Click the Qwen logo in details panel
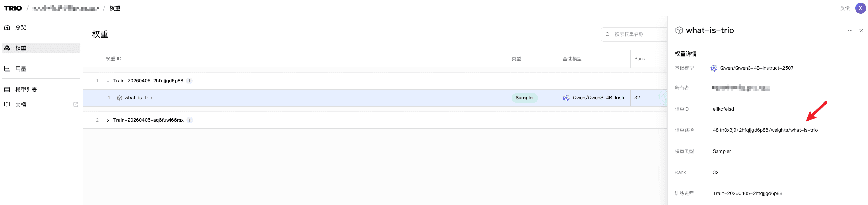868x205 pixels. tap(713, 68)
